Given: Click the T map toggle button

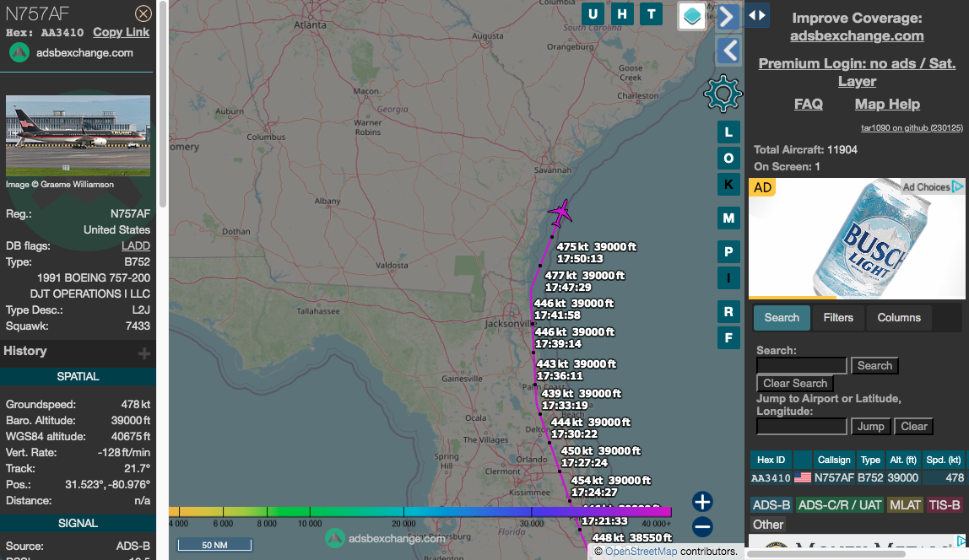Looking at the screenshot, I should point(651,13).
